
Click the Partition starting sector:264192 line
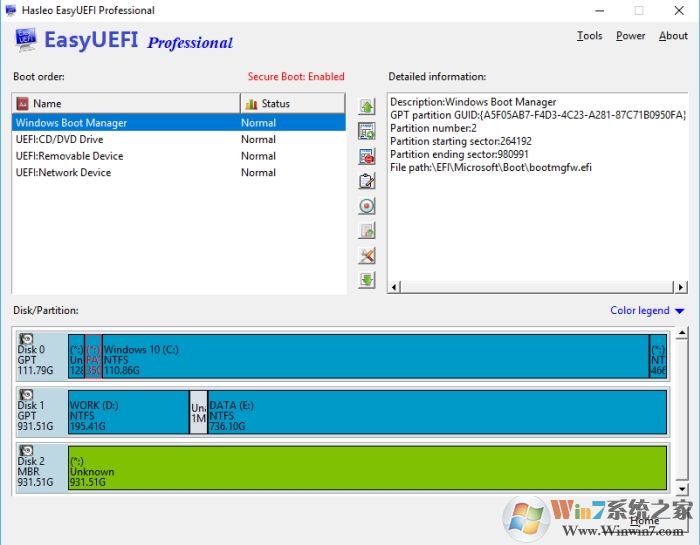461,141
